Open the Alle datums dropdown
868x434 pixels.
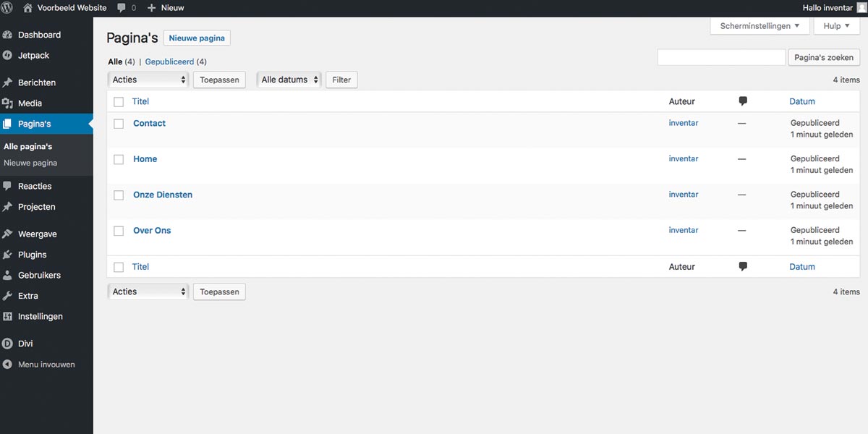tap(289, 80)
